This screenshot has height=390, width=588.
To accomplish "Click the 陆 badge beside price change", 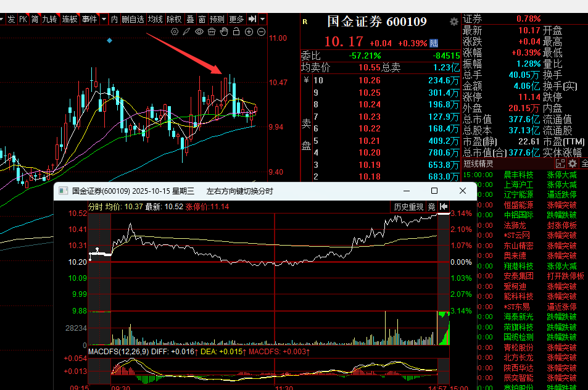I will [434, 43].
